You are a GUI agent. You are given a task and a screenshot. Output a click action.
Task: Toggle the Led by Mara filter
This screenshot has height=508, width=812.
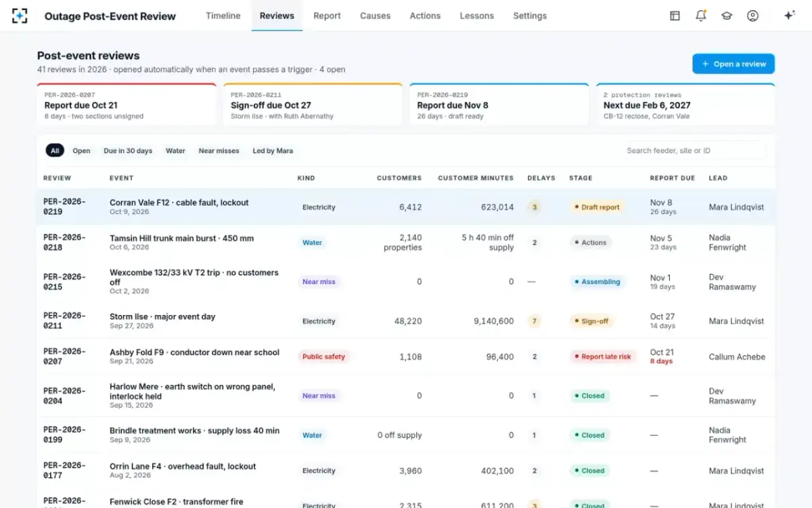pyautogui.click(x=273, y=150)
